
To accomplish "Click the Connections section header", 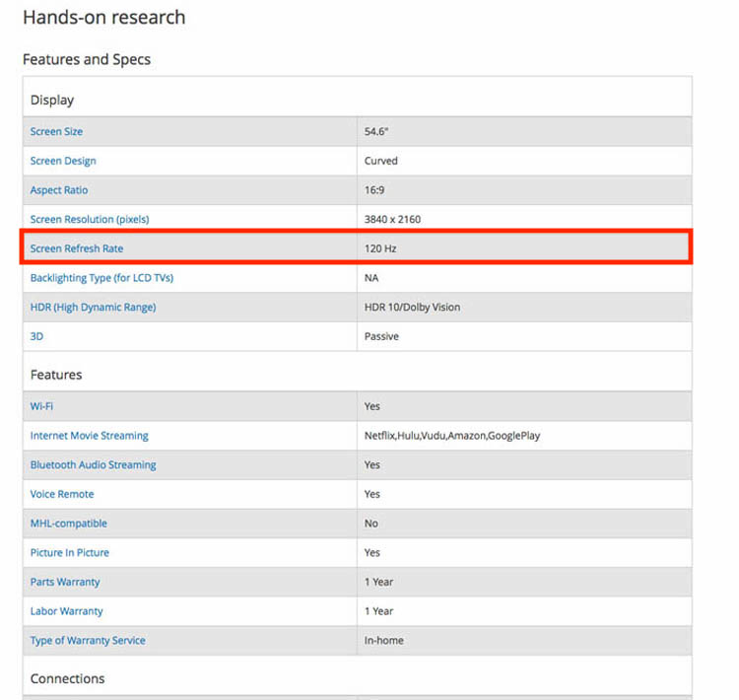I will 67,678.
